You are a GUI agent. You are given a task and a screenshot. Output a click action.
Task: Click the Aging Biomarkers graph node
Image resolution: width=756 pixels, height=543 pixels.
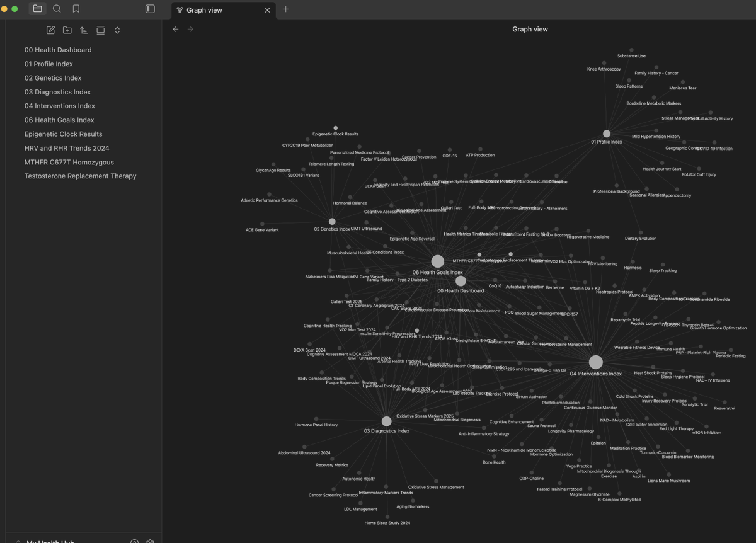(x=413, y=500)
